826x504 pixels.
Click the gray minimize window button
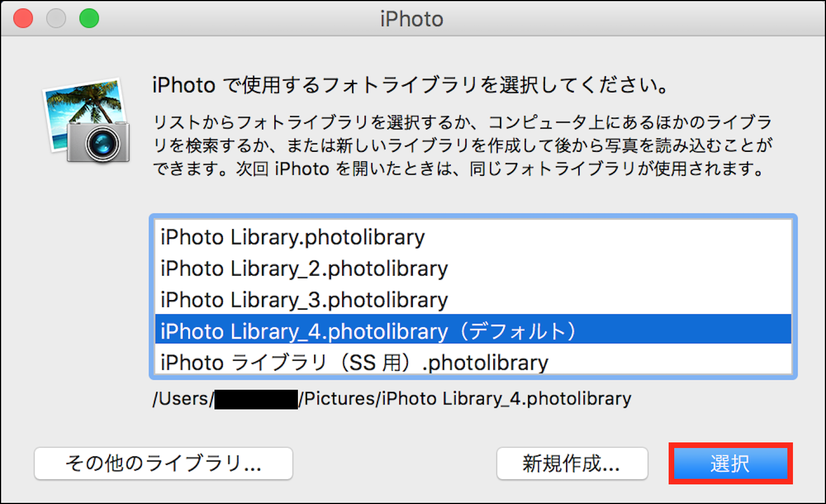[x=56, y=18]
